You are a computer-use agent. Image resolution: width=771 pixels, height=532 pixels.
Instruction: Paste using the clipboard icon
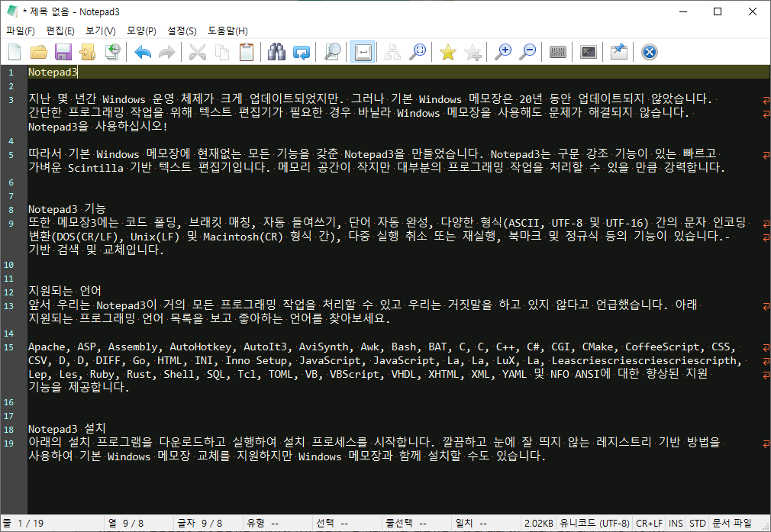tap(247, 52)
